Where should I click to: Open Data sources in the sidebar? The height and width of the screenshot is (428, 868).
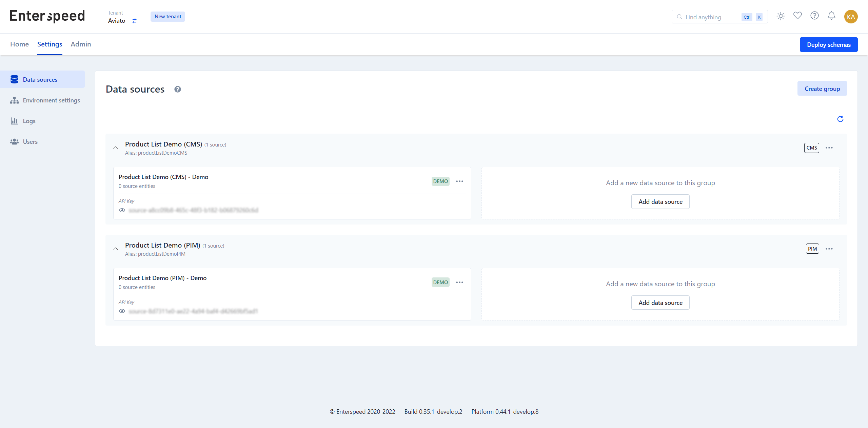42,79
